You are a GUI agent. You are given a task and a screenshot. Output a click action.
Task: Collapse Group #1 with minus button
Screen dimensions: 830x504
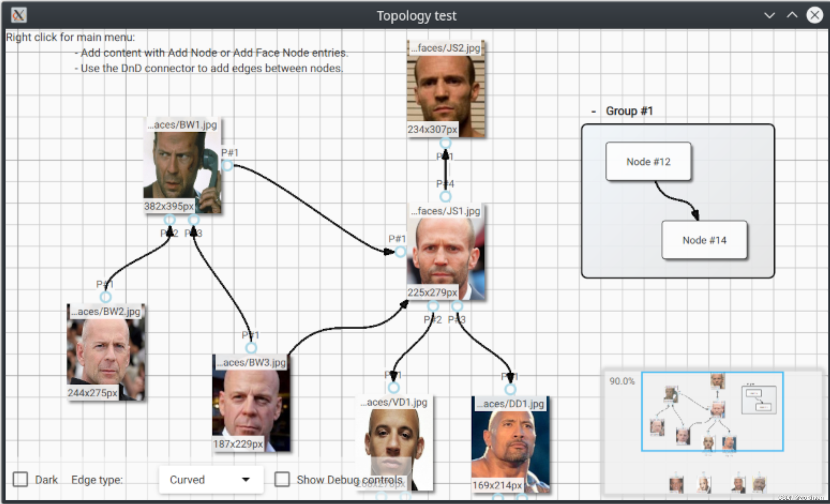pos(593,111)
